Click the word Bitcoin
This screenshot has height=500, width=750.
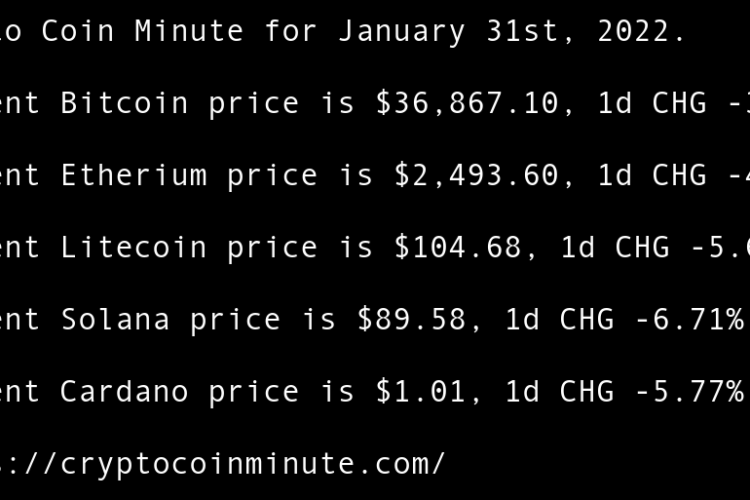pos(125,103)
